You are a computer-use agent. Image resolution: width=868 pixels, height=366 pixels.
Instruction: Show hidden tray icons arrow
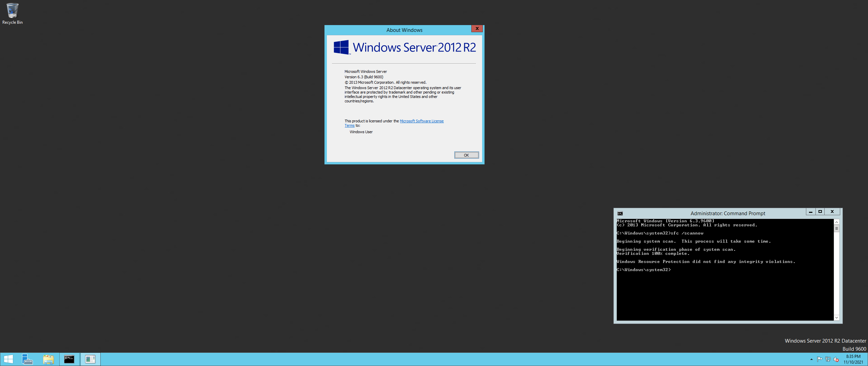pos(811,359)
